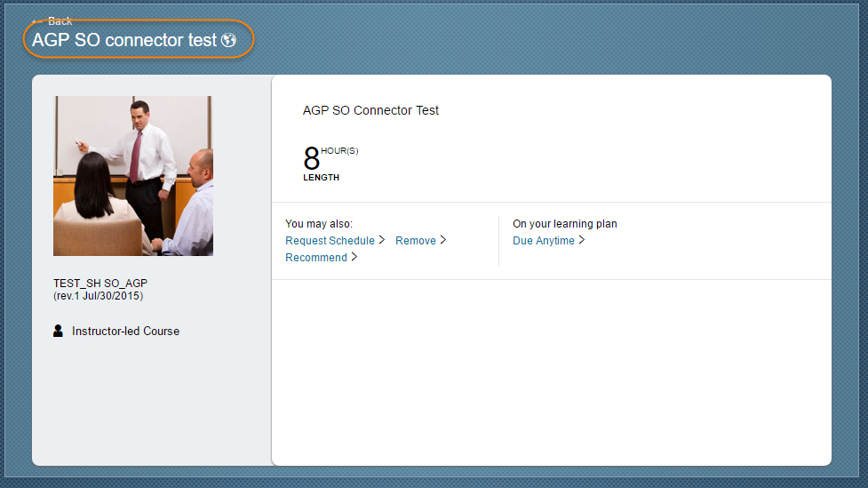Click the chevron next to Recommend
This screenshot has height=488, width=868.
354,257
